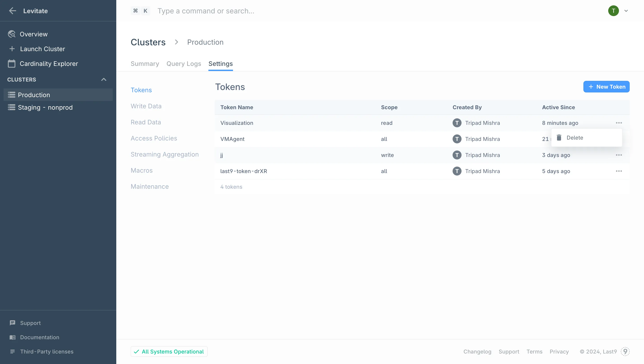Click the Delete trash icon in dropdown
644x364 pixels.
tap(559, 137)
